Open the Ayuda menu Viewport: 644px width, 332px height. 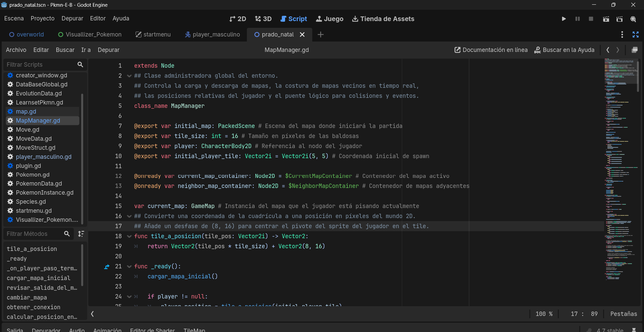click(121, 18)
